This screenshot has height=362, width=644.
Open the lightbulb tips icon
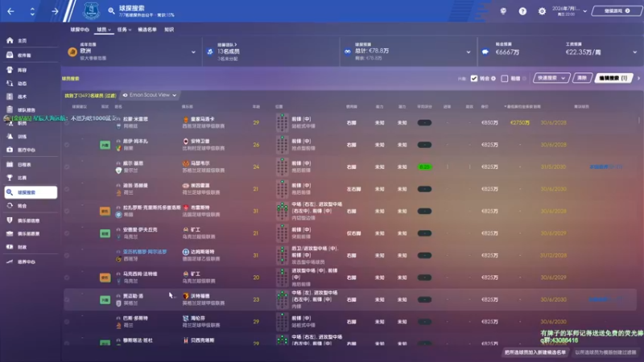(x=503, y=11)
